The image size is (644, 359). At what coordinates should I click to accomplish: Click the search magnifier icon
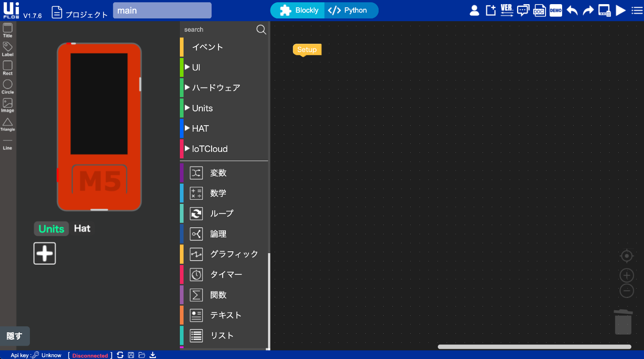pyautogui.click(x=261, y=29)
